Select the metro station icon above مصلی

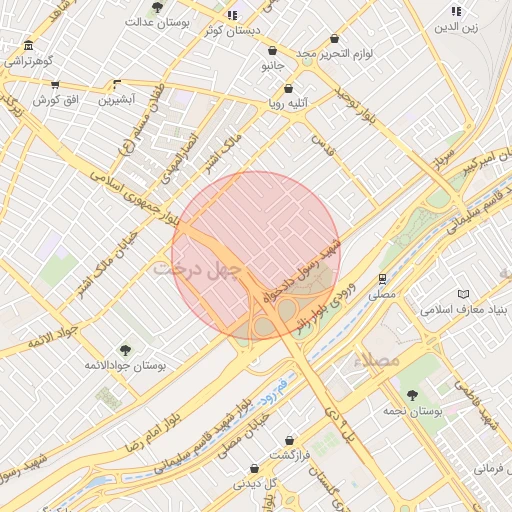[382, 279]
